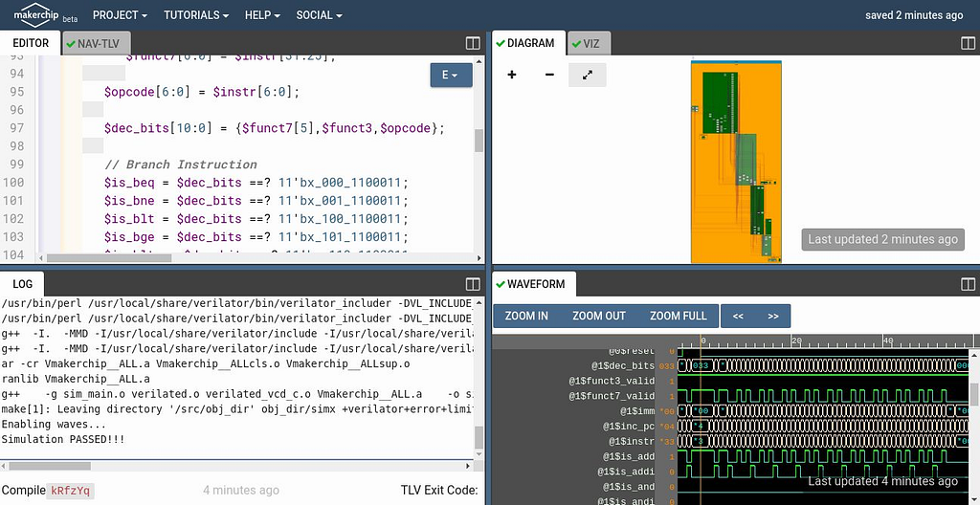
Task: Select the @1$funct3_valid waveform signal
Action: [x=612, y=381]
